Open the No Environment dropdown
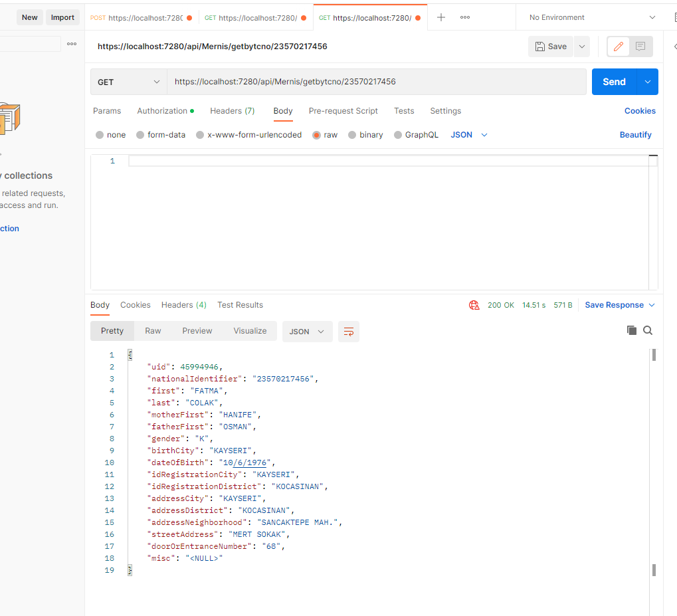This screenshot has height=616, width=677. coord(589,16)
